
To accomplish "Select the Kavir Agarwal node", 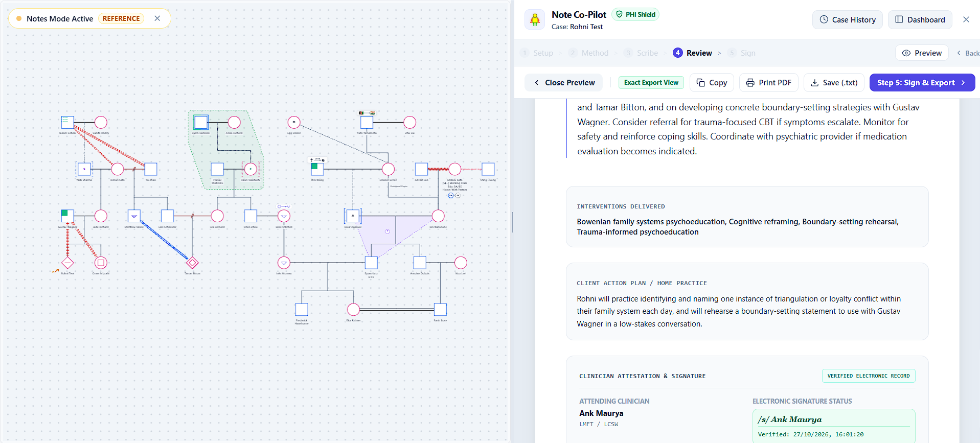I will pos(353,216).
